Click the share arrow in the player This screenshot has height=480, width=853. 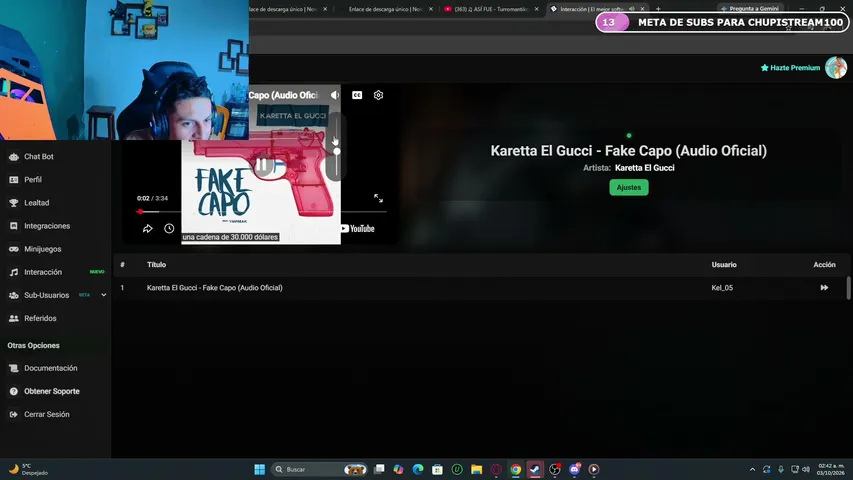147,229
